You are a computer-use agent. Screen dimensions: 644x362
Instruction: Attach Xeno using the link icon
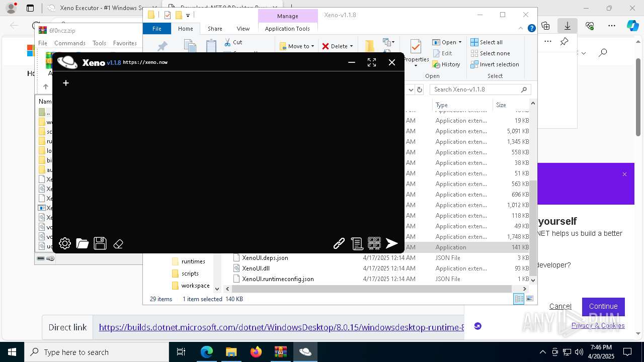(339, 244)
